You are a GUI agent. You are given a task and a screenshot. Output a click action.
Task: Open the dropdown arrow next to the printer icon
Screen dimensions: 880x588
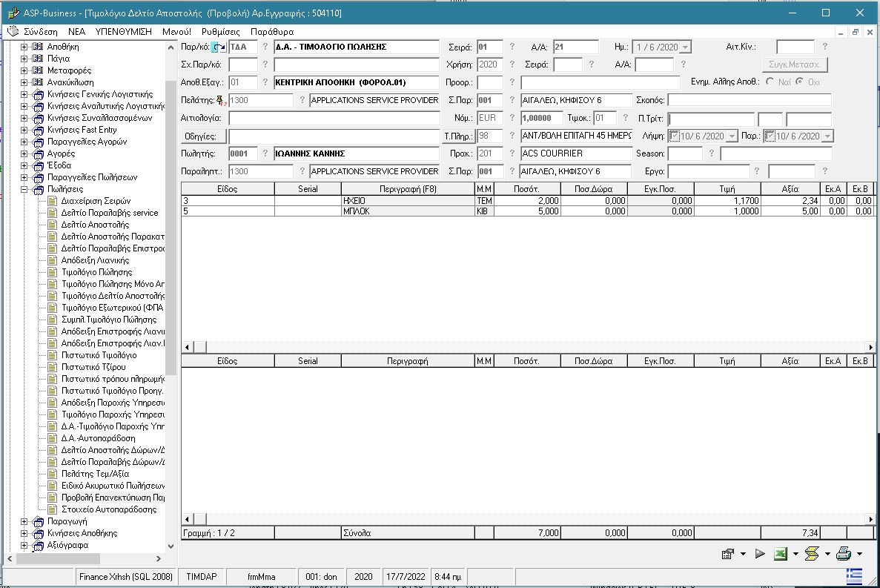(x=859, y=555)
